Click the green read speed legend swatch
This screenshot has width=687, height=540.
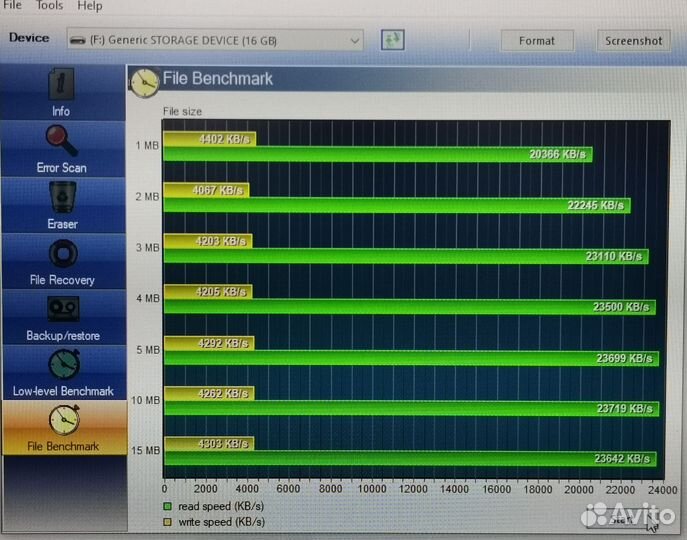[x=169, y=507]
